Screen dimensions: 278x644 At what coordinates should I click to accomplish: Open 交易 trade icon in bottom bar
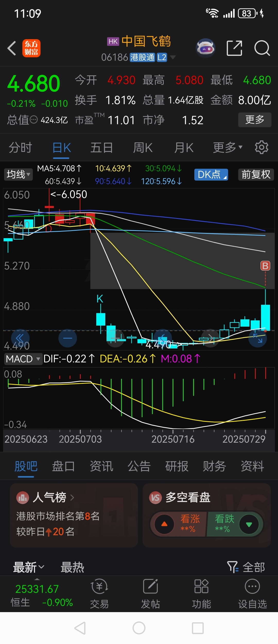(99, 586)
